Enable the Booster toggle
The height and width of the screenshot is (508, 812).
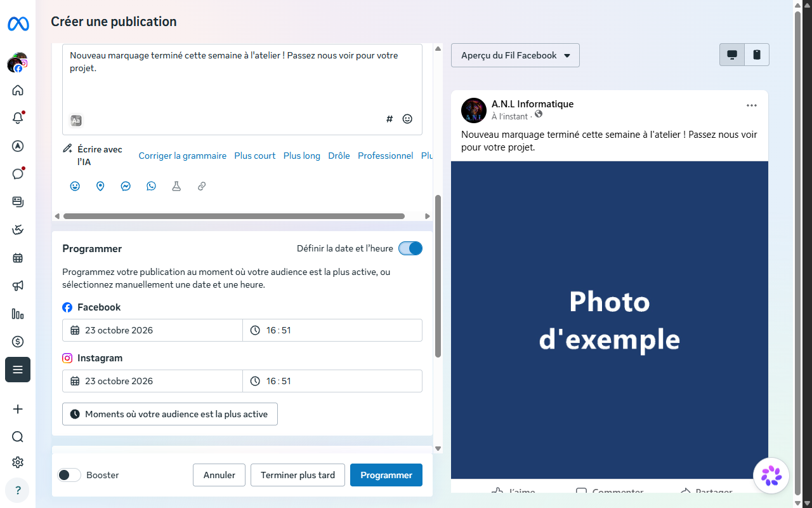pyautogui.click(x=69, y=475)
